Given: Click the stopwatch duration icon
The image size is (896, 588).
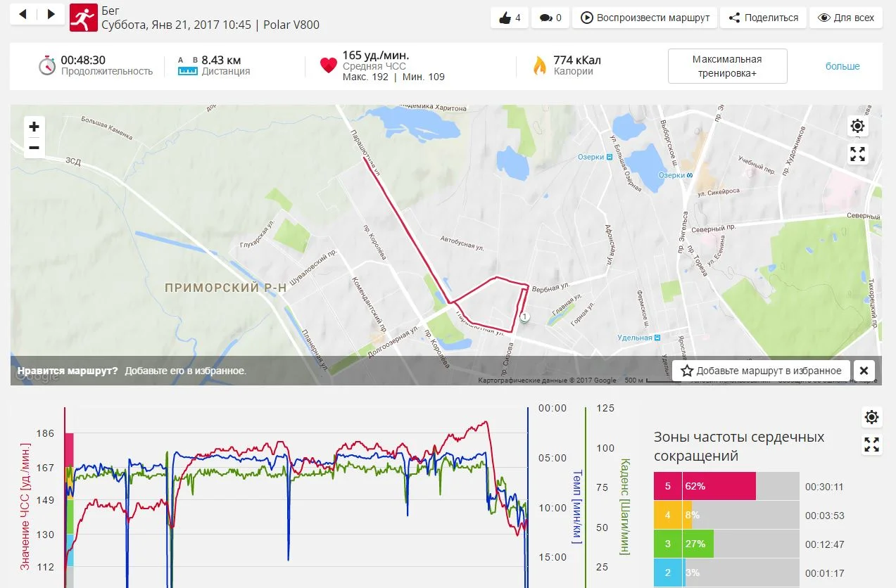Looking at the screenshot, I should (47, 65).
